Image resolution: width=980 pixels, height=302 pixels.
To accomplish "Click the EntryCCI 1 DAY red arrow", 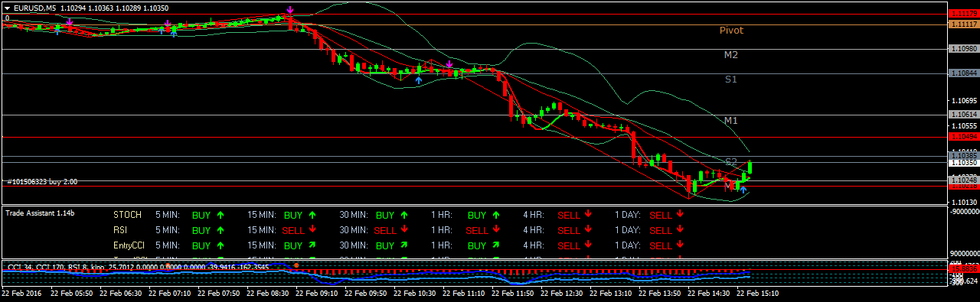I will (680, 245).
